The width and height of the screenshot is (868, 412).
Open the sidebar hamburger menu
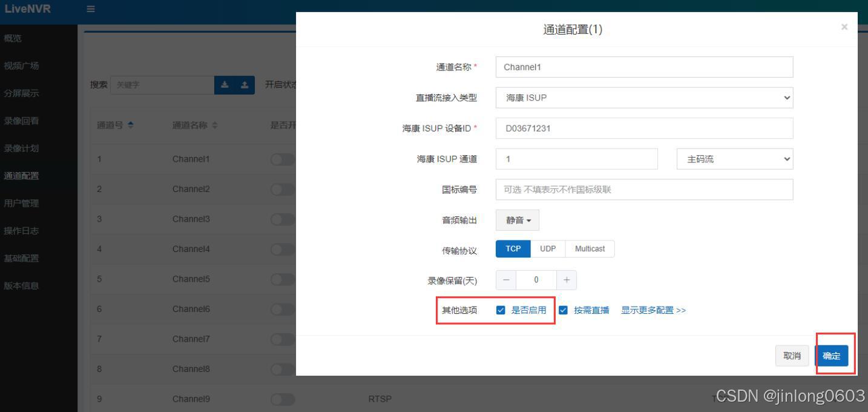[90, 9]
